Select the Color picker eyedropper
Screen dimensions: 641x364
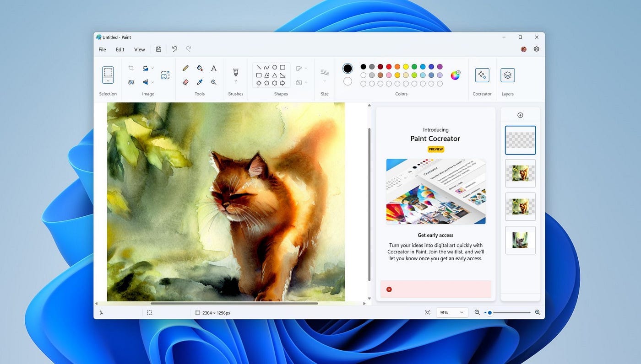coord(200,82)
